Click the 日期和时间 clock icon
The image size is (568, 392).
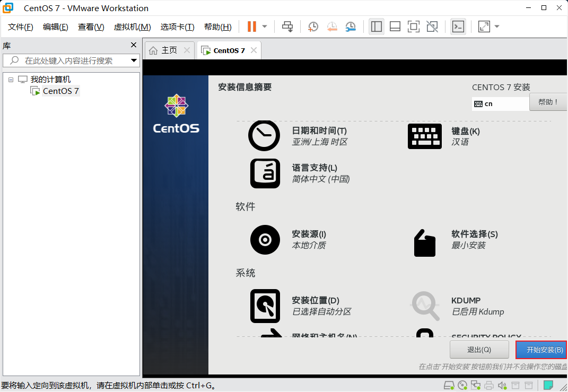[x=264, y=136]
